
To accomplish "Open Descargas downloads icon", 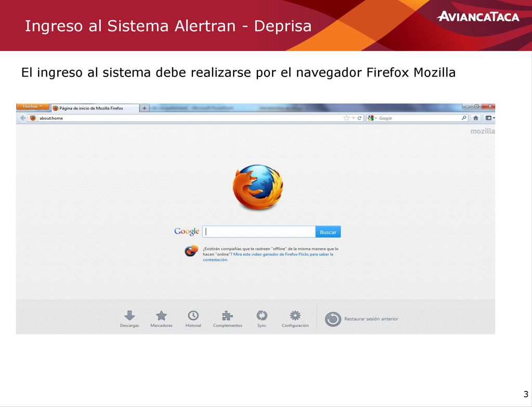I will (129, 319).
